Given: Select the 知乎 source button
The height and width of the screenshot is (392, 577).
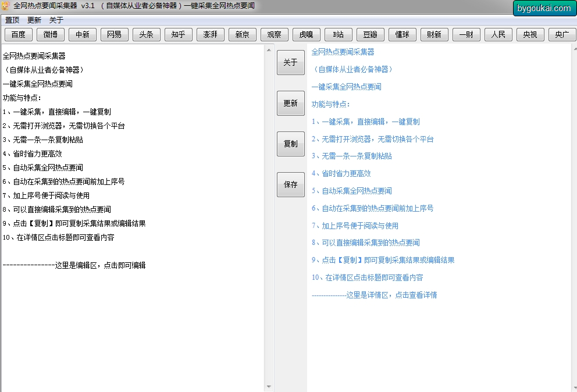Looking at the screenshot, I should (179, 34).
